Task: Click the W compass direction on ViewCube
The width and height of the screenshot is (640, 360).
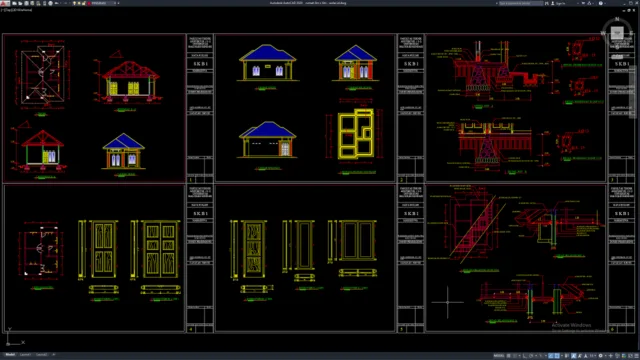Action: point(604,33)
